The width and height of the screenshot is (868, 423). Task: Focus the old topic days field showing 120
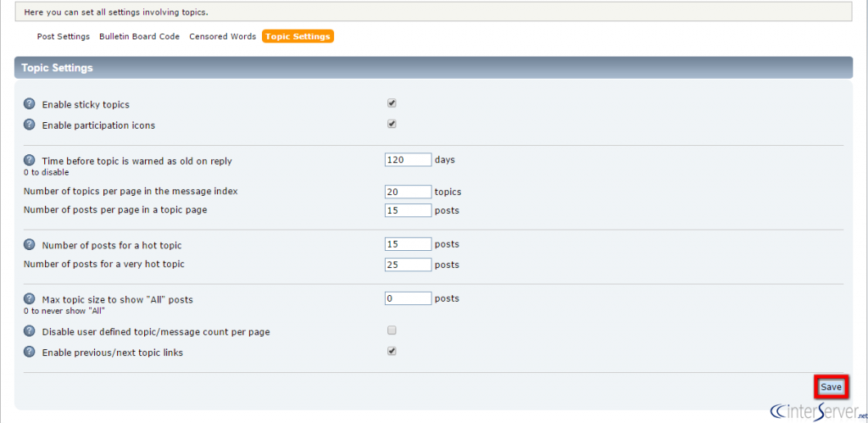[408, 159]
